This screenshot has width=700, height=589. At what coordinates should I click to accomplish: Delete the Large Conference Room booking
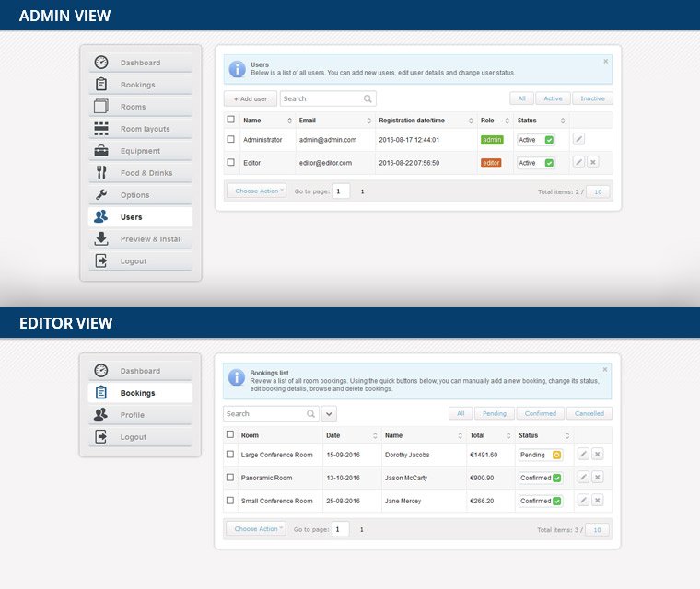(x=598, y=454)
